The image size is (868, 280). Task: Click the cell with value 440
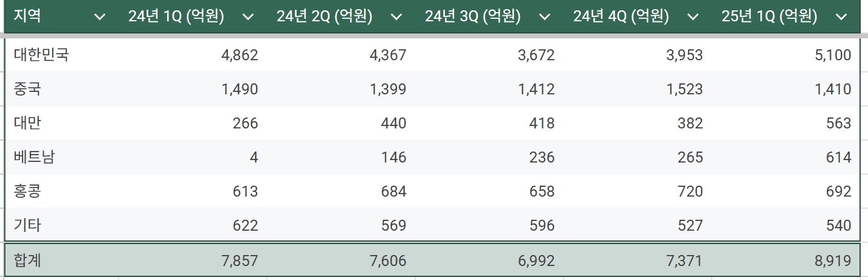341,124
